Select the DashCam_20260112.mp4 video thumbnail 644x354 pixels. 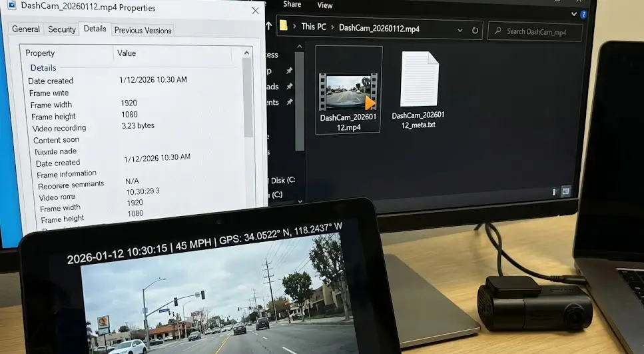[x=348, y=90]
